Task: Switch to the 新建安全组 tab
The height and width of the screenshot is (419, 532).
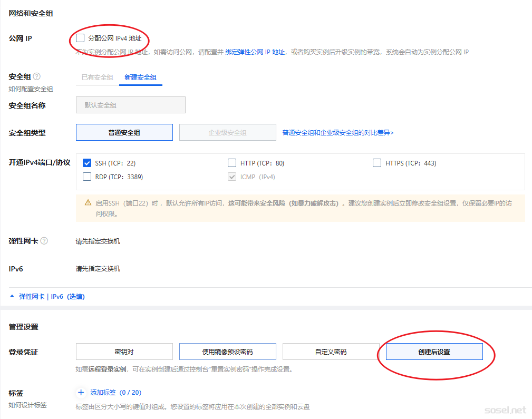Action: 140,77
